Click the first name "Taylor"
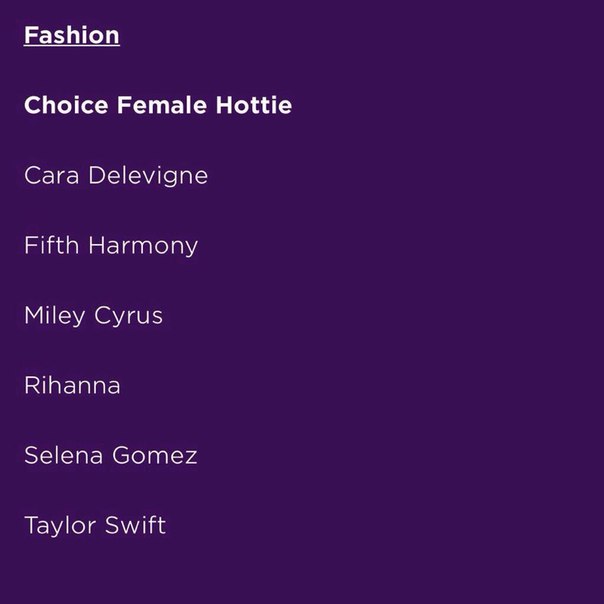 (x=58, y=526)
